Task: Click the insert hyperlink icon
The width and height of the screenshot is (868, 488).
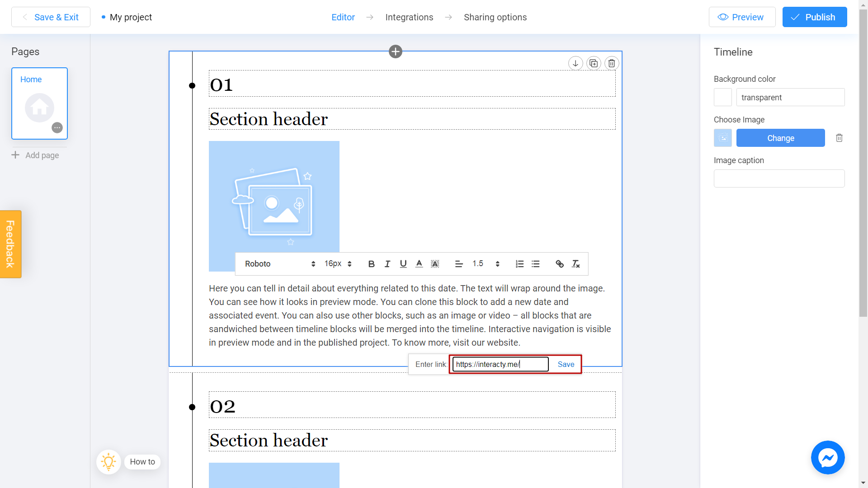Action: pyautogui.click(x=560, y=263)
